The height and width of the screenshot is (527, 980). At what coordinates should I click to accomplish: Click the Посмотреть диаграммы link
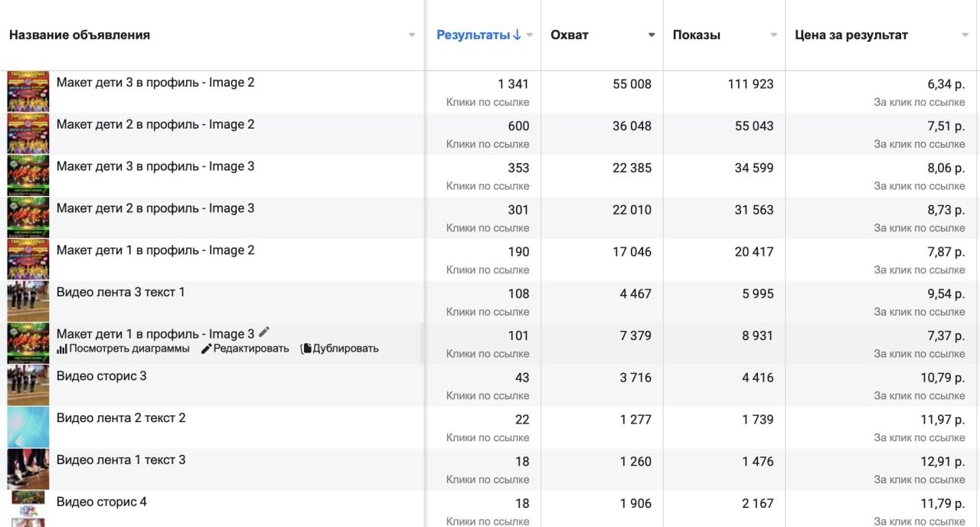click(x=129, y=349)
